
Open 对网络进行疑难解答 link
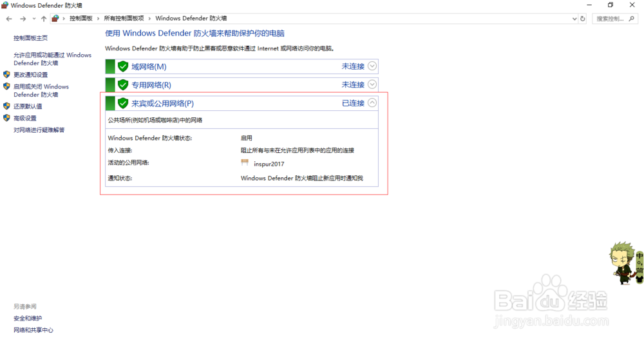tap(39, 130)
